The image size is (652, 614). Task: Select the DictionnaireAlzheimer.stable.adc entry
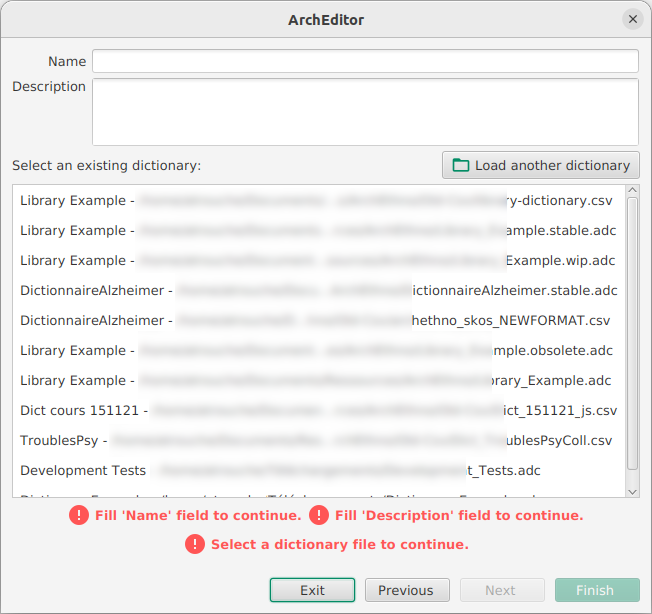319,290
